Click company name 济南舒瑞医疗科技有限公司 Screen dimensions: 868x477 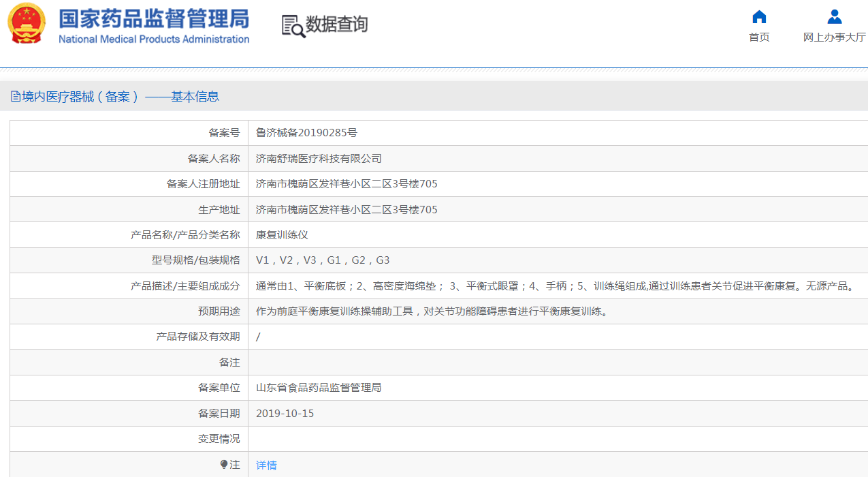click(319, 159)
